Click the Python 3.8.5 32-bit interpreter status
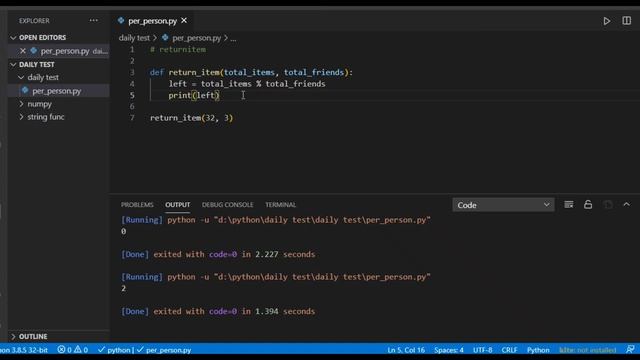 [24, 350]
